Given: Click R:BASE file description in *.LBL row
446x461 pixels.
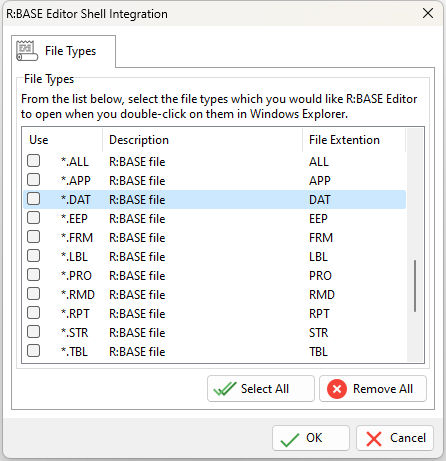Looking at the screenshot, I should (x=137, y=257).
